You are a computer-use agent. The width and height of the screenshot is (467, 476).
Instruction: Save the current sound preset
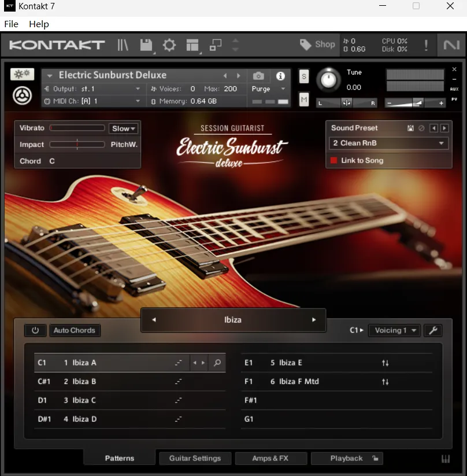pyautogui.click(x=410, y=128)
